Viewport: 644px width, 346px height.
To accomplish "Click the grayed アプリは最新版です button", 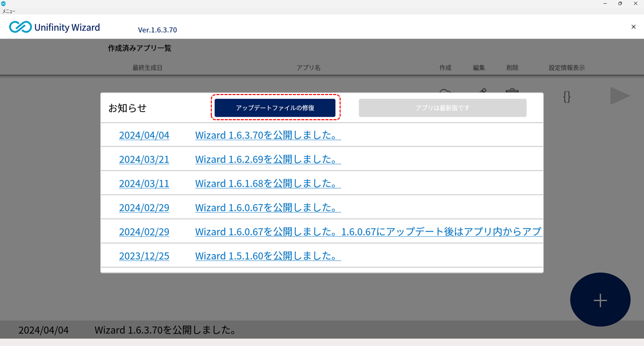I will click(x=443, y=108).
